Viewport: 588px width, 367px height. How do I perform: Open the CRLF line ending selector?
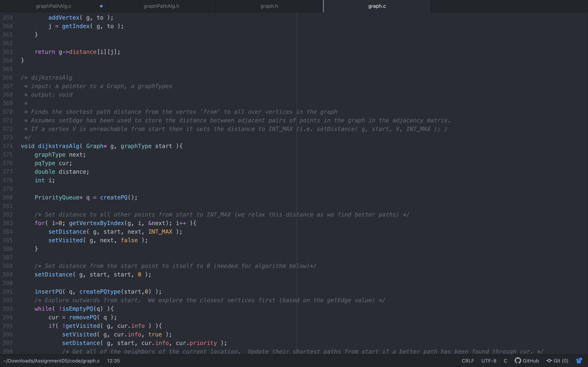pyautogui.click(x=468, y=361)
